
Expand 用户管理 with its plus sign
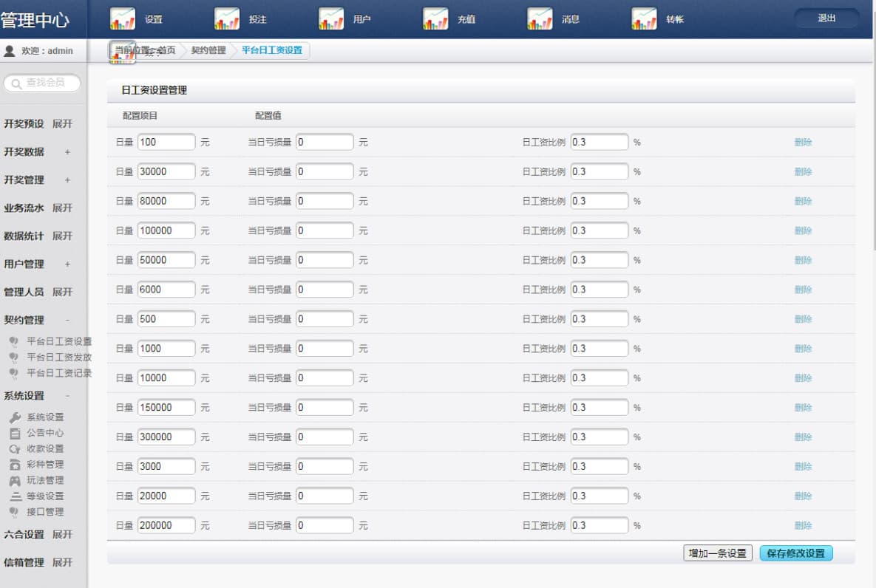tap(67, 264)
